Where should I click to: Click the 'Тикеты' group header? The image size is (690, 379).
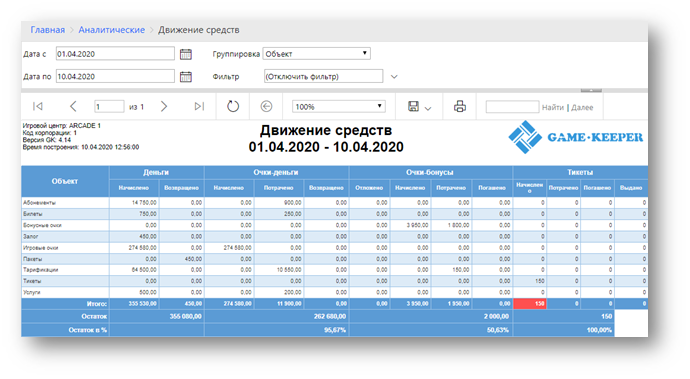(x=580, y=172)
